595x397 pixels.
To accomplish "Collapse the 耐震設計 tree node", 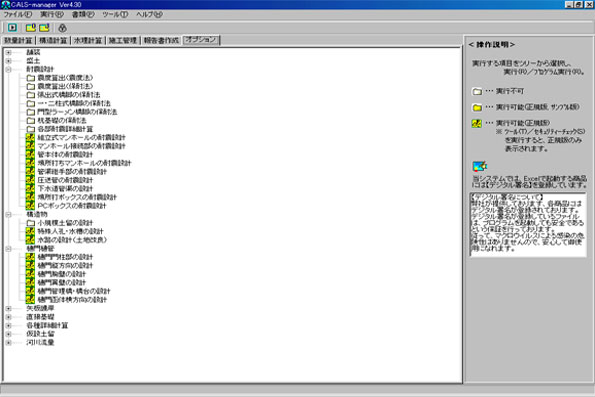I will point(8,69).
